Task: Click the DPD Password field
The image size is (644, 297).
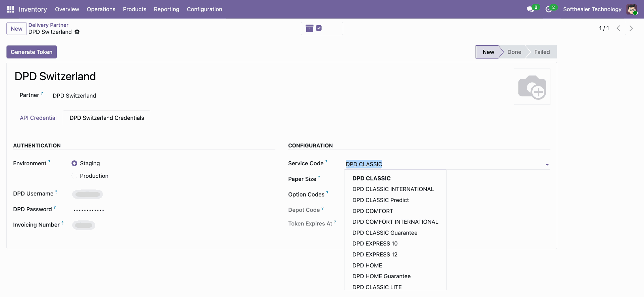Action: [x=89, y=210]
